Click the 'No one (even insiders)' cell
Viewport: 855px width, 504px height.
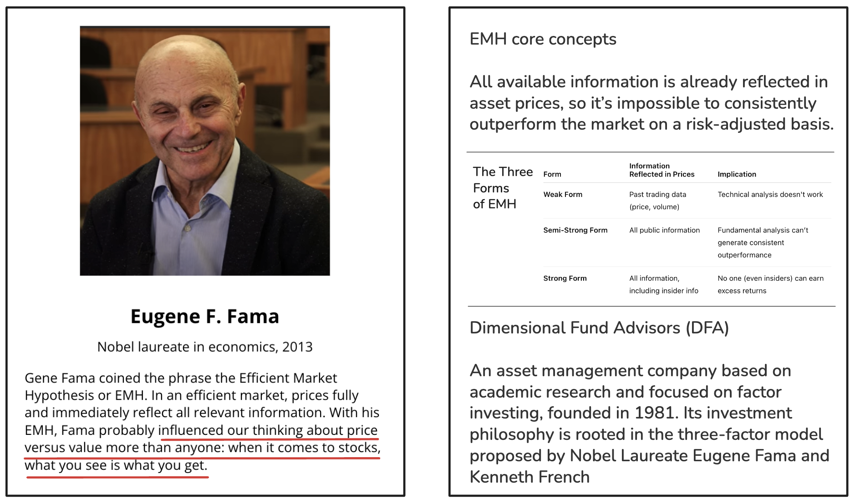click(x=770, y=284)
